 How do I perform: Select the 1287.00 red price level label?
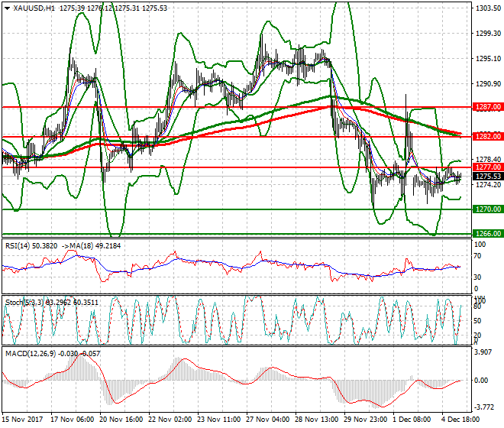488,107
